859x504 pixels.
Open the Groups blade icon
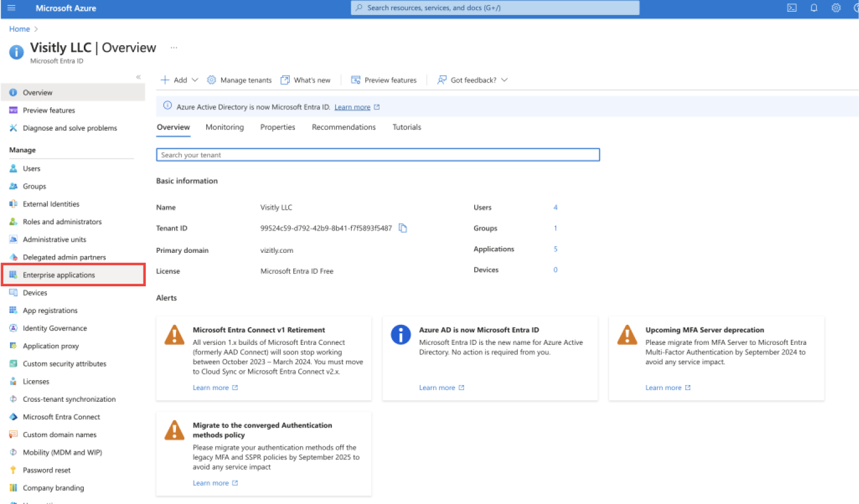[x=13, y=186]
